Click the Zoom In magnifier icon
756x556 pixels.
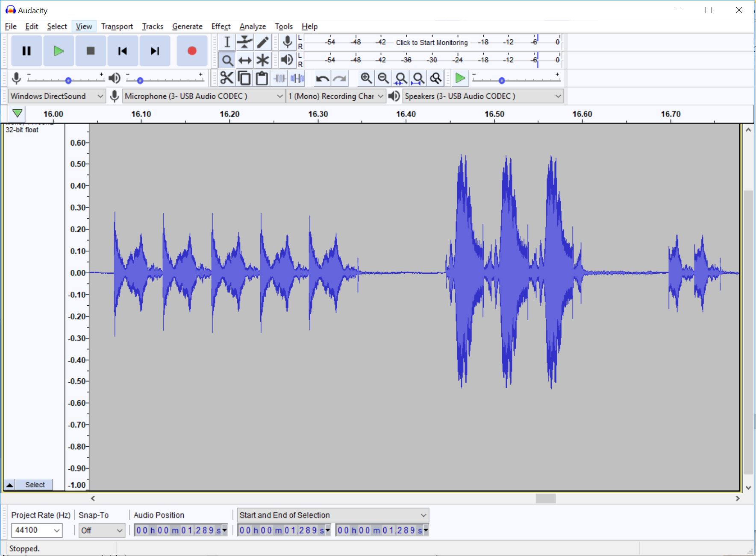[366, 78]
